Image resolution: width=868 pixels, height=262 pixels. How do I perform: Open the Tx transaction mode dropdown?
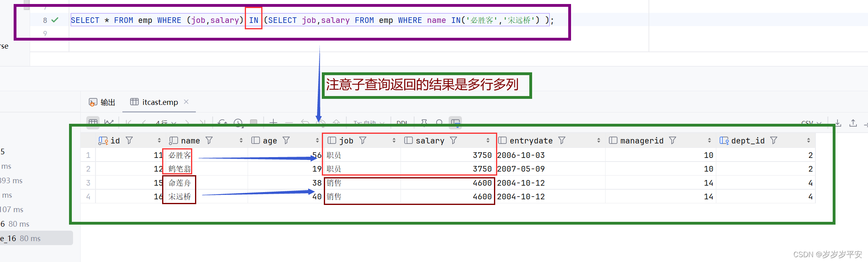[369, 122]
